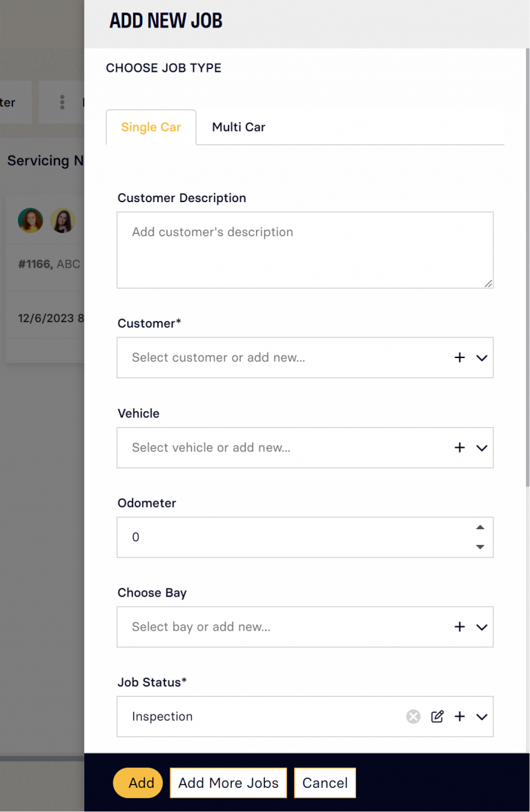Viewport: 530px width, 812px height.
Task: Open the three-dot menu in the background toolbar
Action: click(x=61, y=102)
